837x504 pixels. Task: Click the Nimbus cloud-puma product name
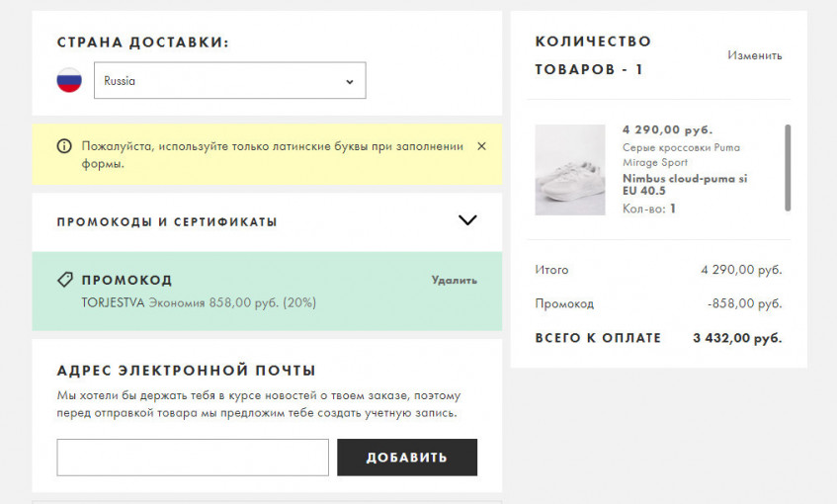pyautogui.click(x=685, y=184)
